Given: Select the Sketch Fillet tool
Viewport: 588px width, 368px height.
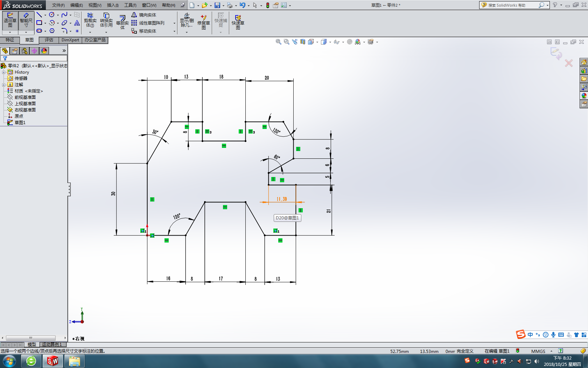Looking at the screenshot, I should pos(64,31).
